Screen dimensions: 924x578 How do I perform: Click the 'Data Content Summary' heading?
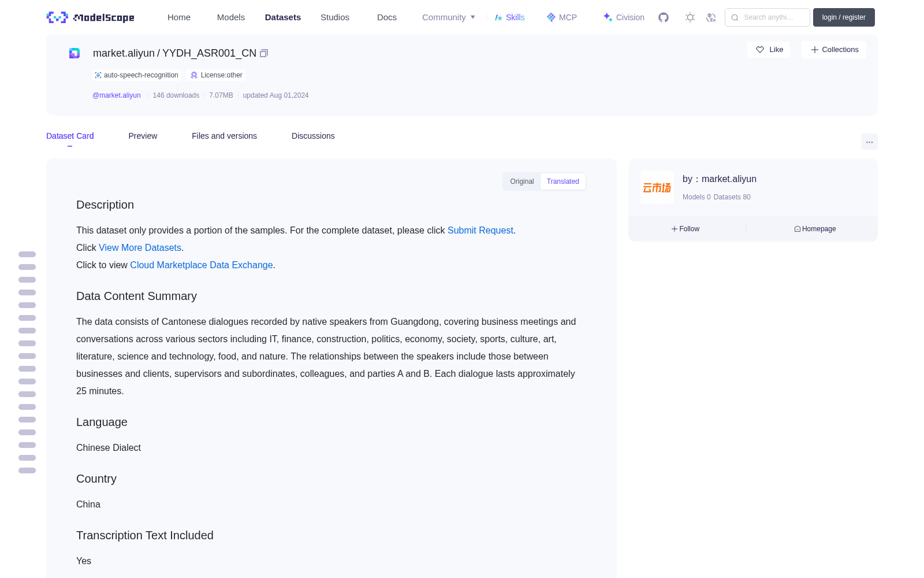137,296
